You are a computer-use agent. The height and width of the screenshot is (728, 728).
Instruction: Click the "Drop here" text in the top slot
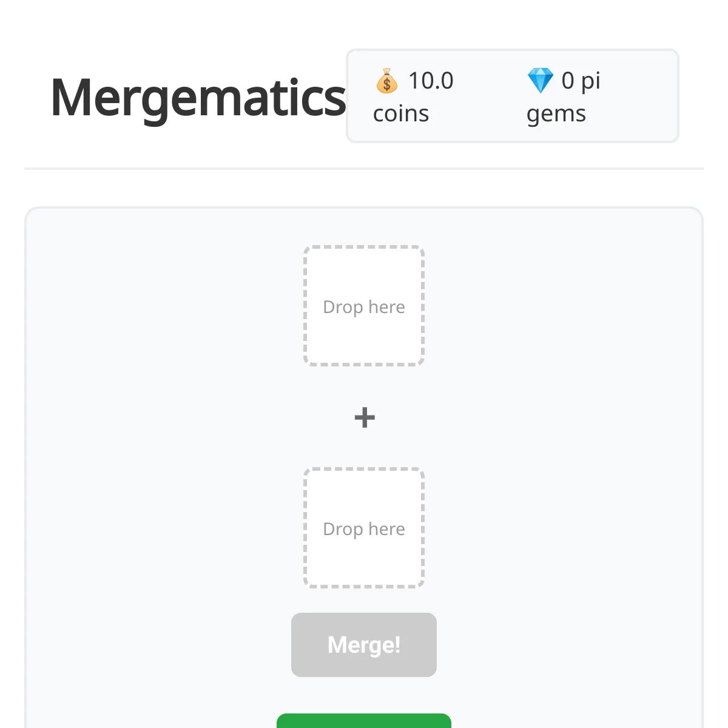(364, 307)
